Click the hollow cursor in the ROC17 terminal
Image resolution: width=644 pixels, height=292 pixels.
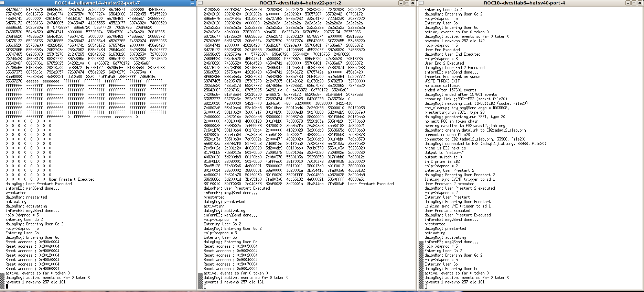(x=205, y=287)
